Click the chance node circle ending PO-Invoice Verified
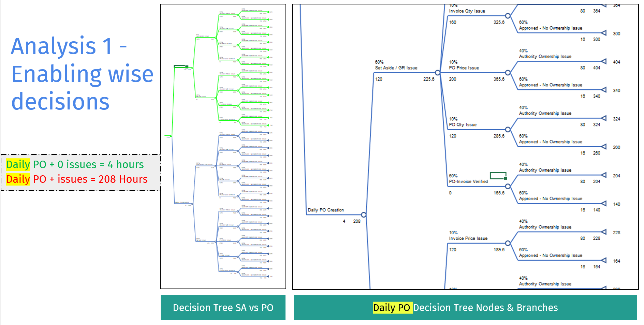 pyautogui.click(x=508, y=187)
